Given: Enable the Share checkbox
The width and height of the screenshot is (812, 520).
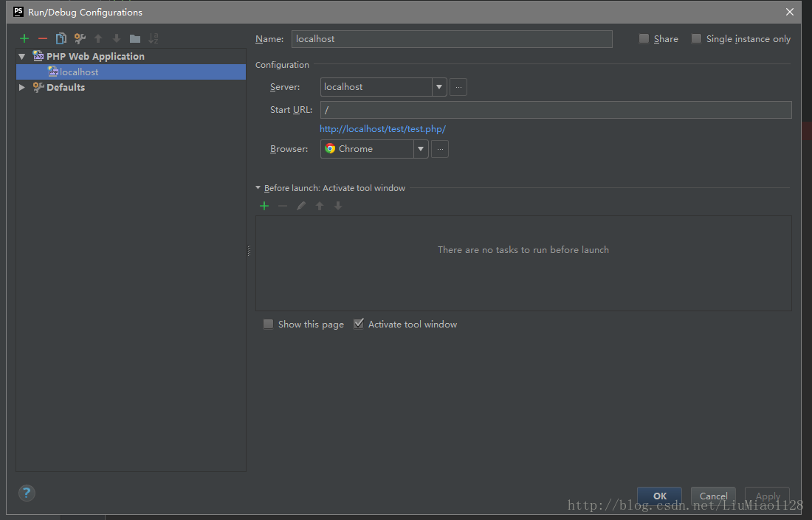Looking at the screenshot, I should tap(644, 39).
